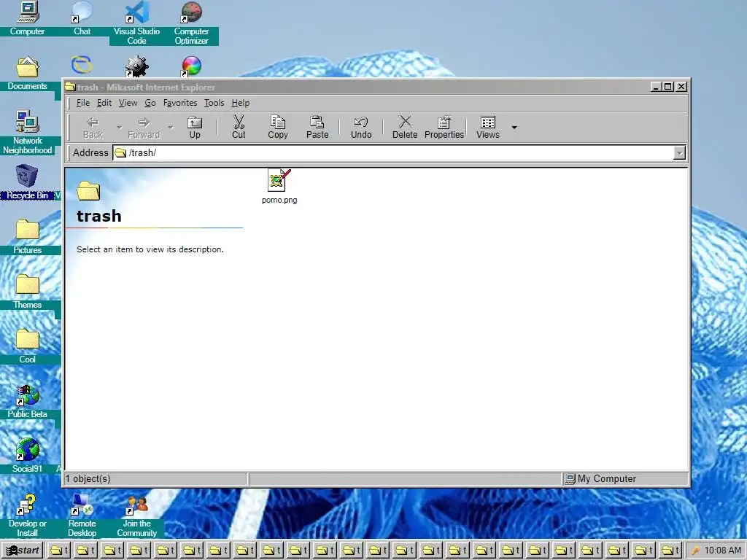Select the Chat desktop shortcut
This screenshot has height=560, width=747.
(x=82, y=19)
